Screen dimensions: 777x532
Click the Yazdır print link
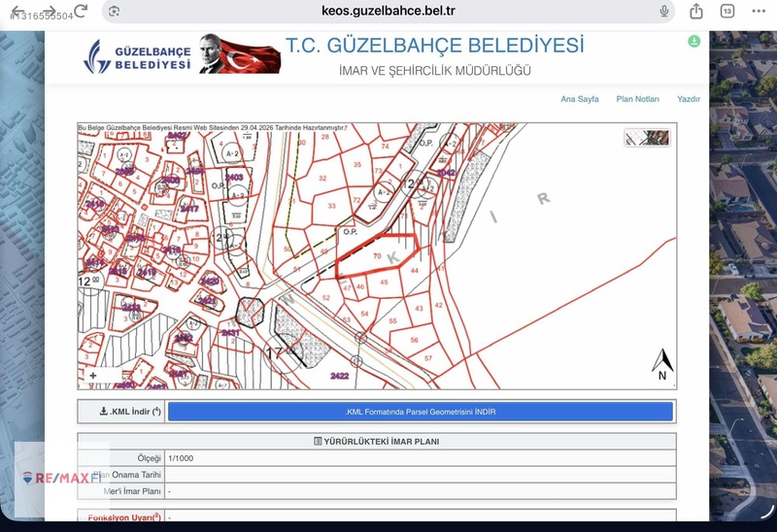689,99
